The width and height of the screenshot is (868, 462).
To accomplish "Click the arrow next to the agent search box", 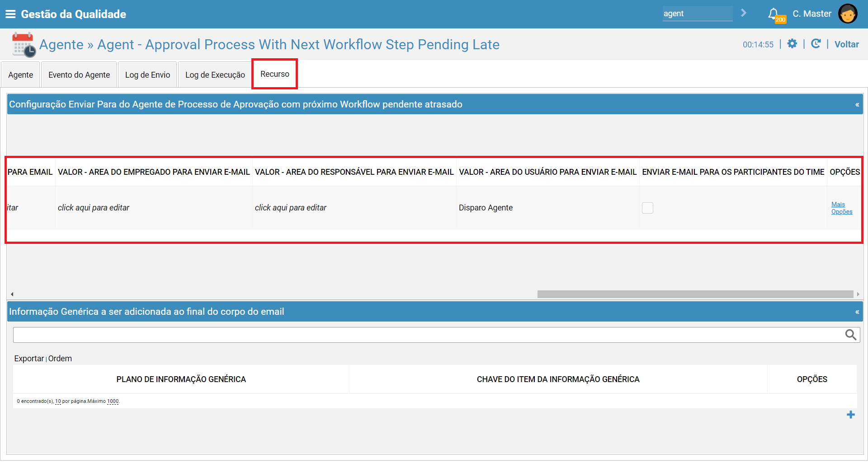I will tap(744, 13).
